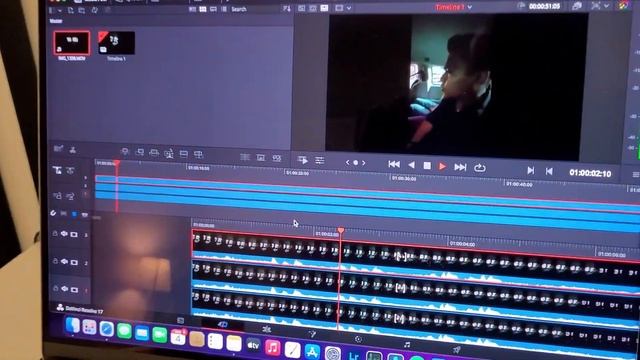The width and height of the screenshot is (640, 360).
Task: Switch media pool to metadata view
Action: pos(192,9)
